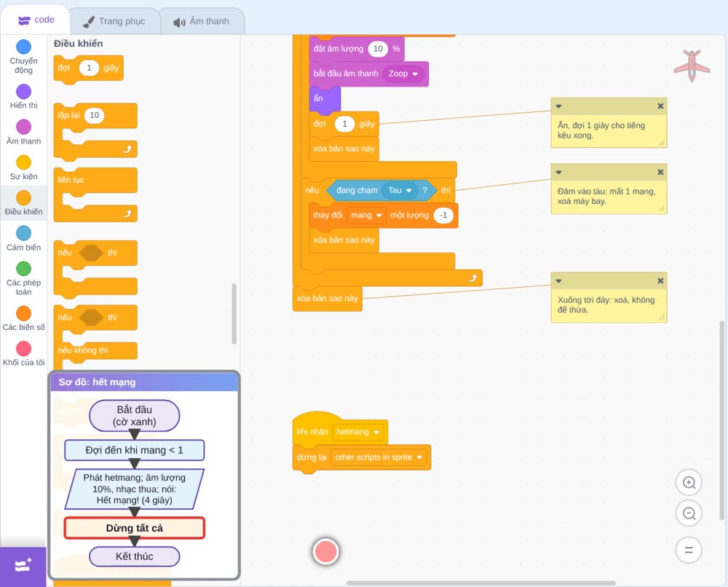Click the block palette scrollbar

(234, 313)
